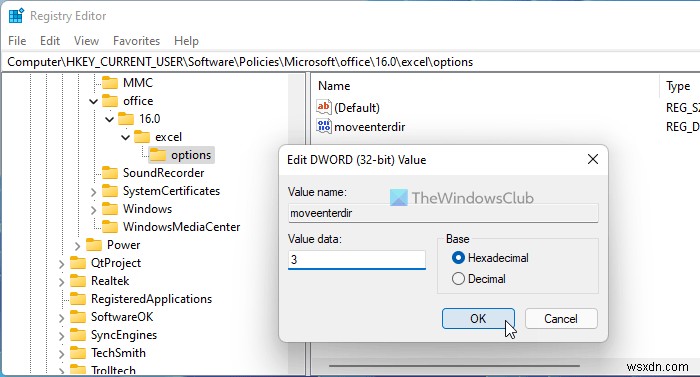Open the Favorites menu

[x=136, y=41]
